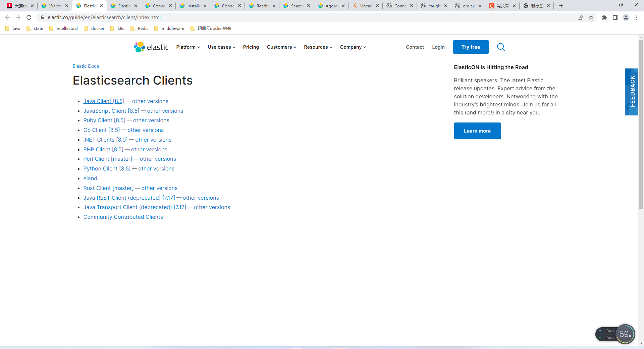644x349 pixels.
Task: Open the Pricing page
Action: [251, 47]
